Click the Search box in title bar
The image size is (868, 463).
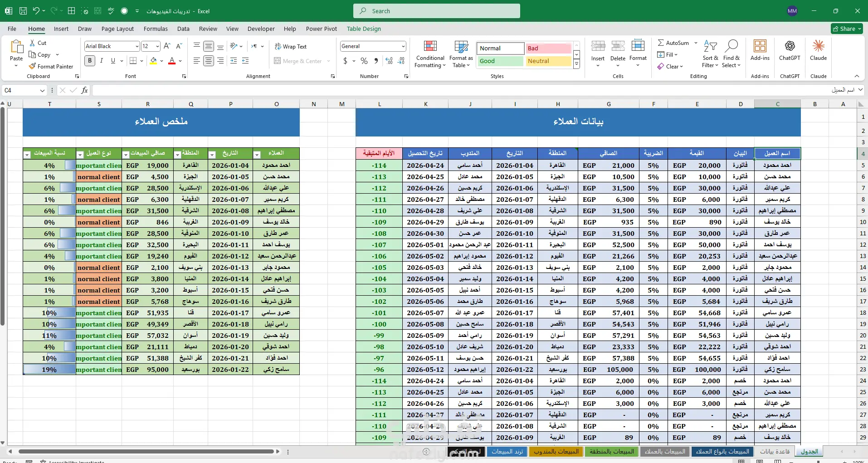(436, 11)
